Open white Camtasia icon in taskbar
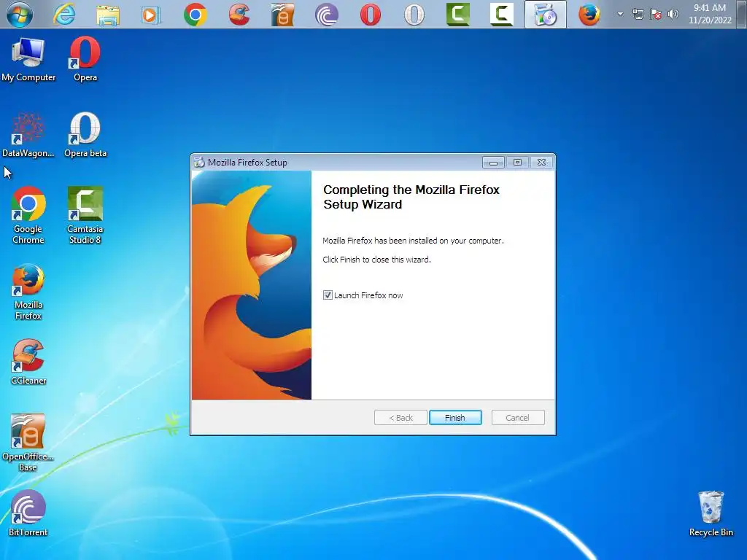 click(502, 15)
